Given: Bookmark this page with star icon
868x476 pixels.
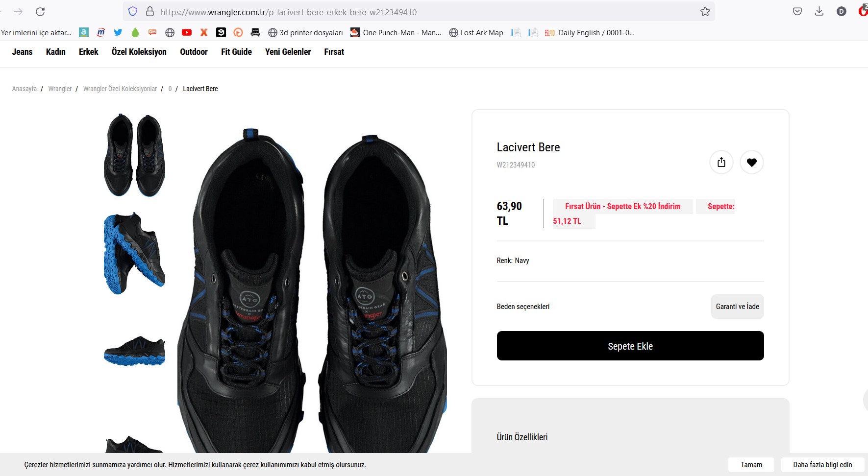Looking at the screenshot, I should click(705, 12).
